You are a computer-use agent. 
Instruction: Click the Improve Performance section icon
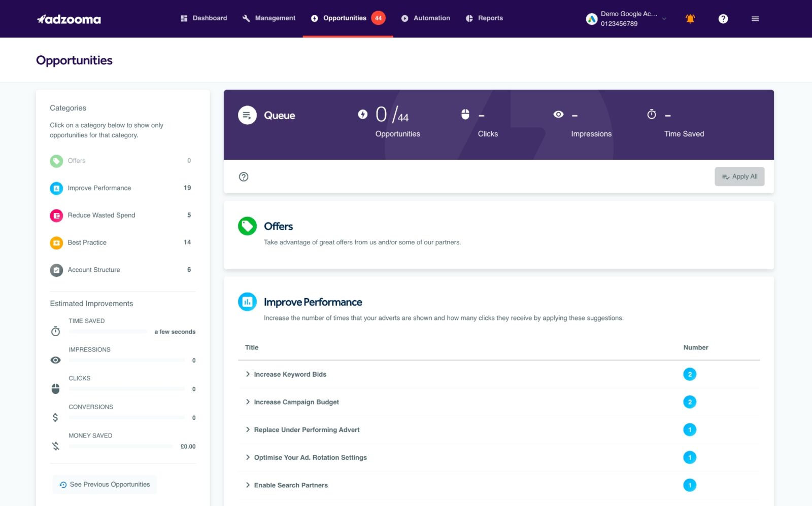[x=247, y=302]
